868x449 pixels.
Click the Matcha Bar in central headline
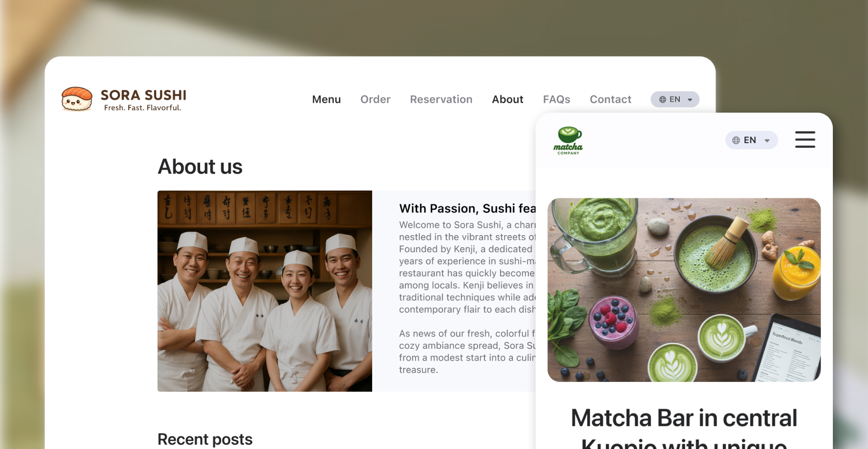pos(684,418)
